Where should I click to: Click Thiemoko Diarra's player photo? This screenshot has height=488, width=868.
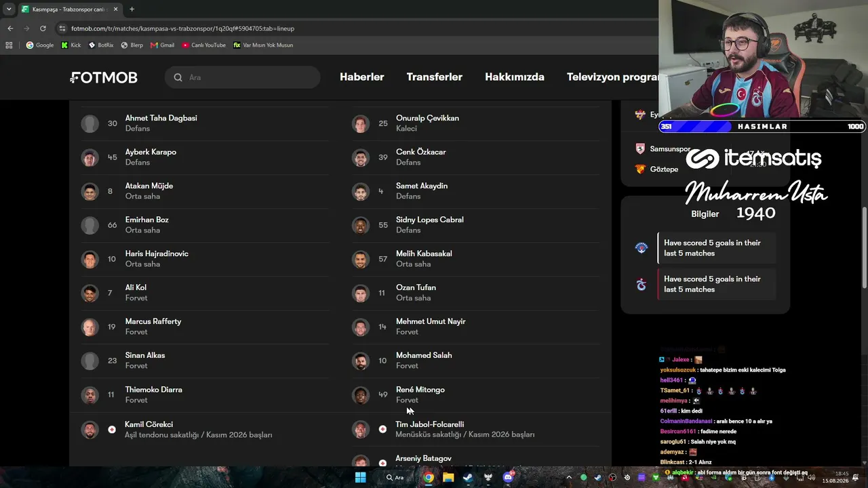[x=90, y=395]
